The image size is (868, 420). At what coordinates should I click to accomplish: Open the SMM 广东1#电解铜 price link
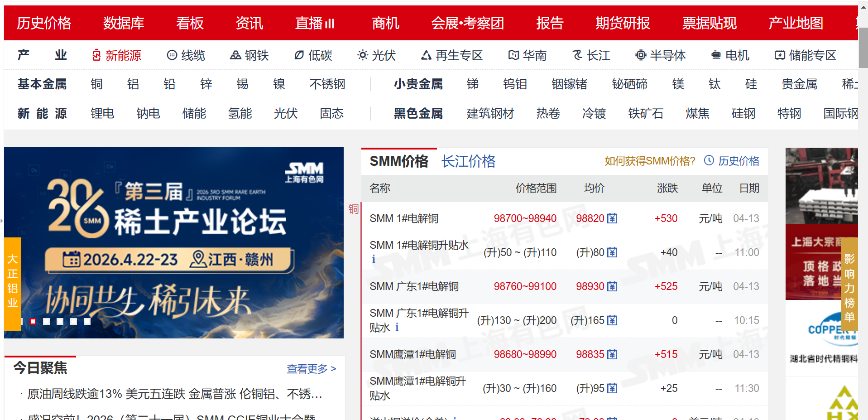(414, 286)
